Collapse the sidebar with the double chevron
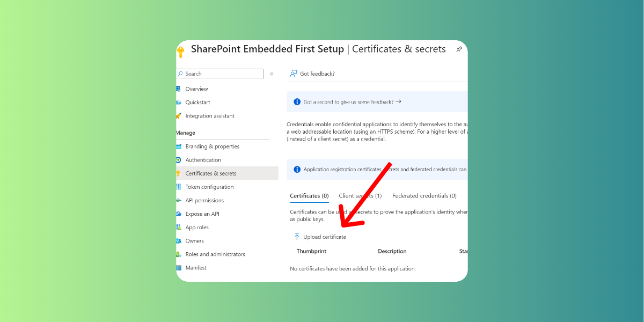644x322 pixels. [x=272, y=74]
